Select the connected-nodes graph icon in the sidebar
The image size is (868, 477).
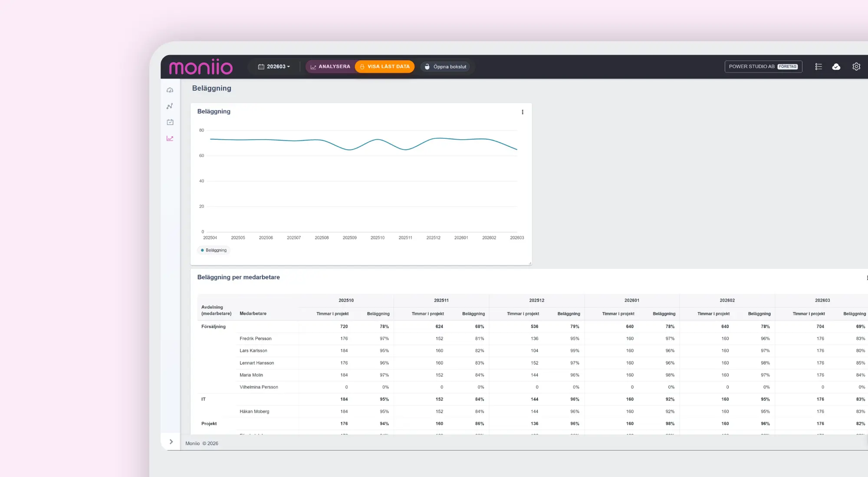[x=170, y=106]
